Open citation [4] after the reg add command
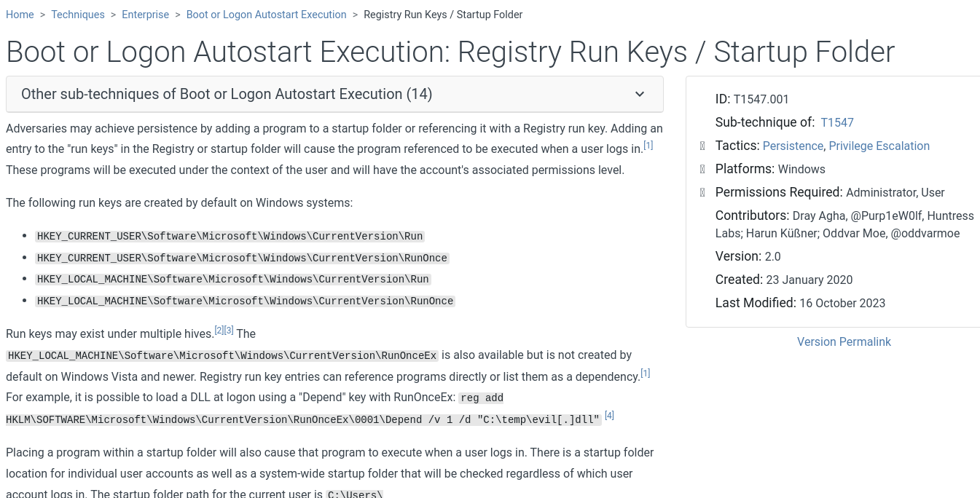This screenshot has width=980, height=498. [609, 416]
